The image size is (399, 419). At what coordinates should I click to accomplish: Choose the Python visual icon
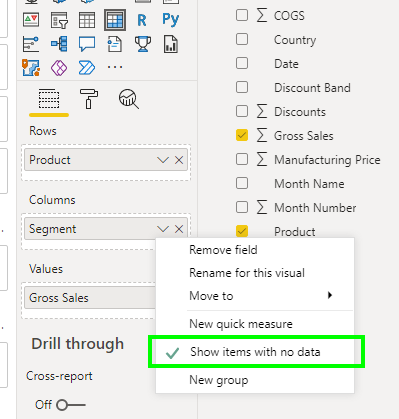[x=170, y=20]
